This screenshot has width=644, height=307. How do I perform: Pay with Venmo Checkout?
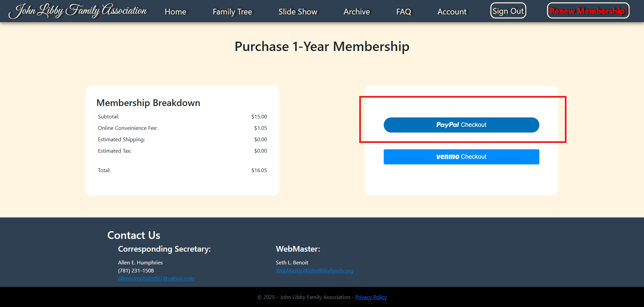[x=461, y=157]
